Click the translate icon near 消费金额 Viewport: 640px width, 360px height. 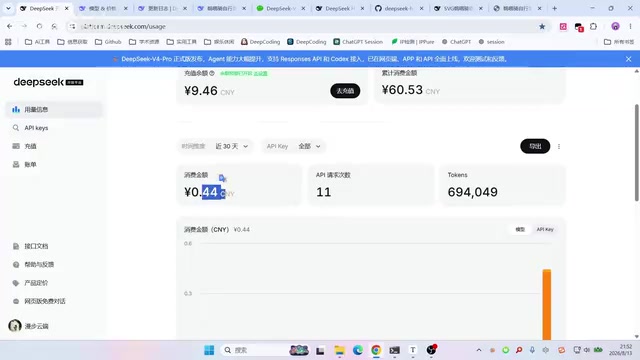222,178
